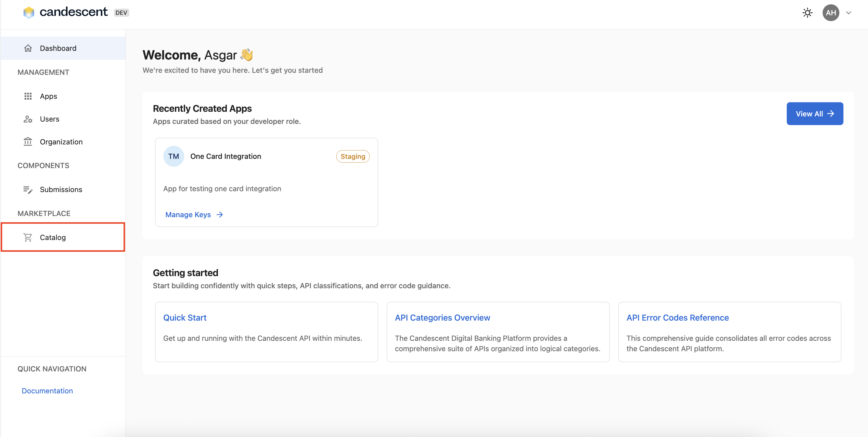Select the Submissions icon
Screen dimensions: 868x437
(x=28, y=189)
